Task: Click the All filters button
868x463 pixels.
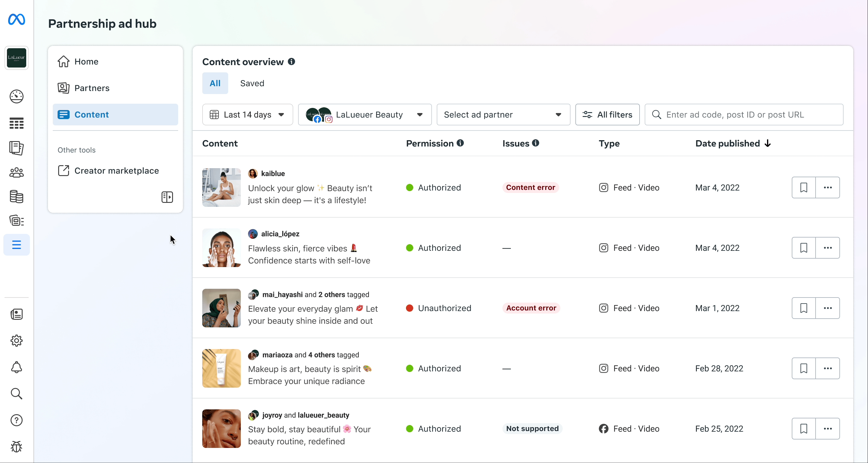Action: point(607,115)
